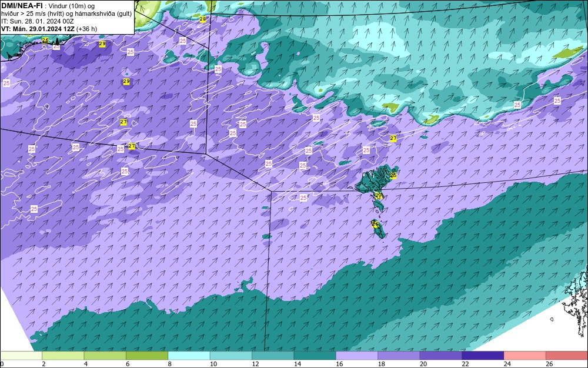Image resolution: width=588 pixels, height=368 pixels.
Task: Click the 'DMI/NEA-FI' title text
Action: pyautogui.click(x=22, y=6)
